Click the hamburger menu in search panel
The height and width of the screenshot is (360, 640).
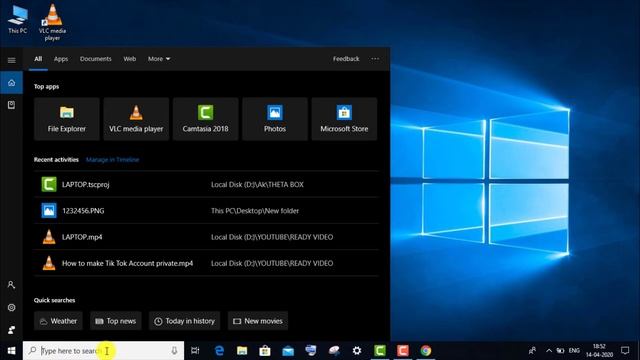coord(11,60)
